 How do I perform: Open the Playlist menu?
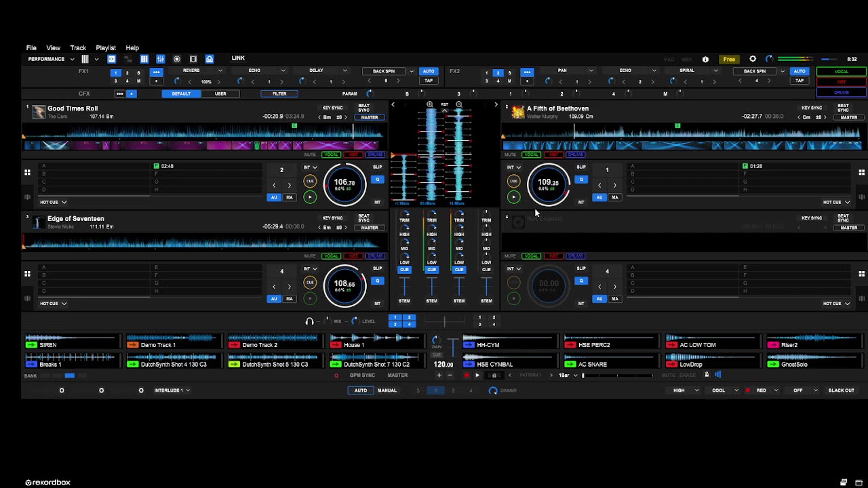[106, 48]
